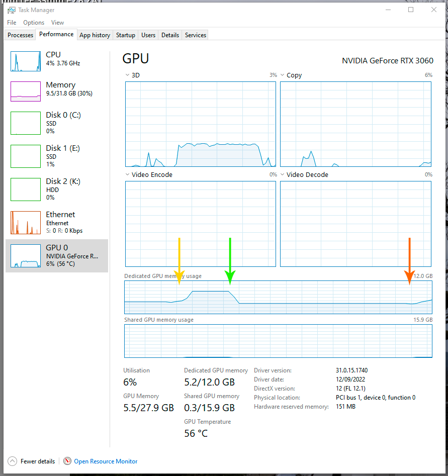Click the Ethernet S: 0 R: 0 Kbps text
This screenshot has height=476, width=448.
(64, 231)
